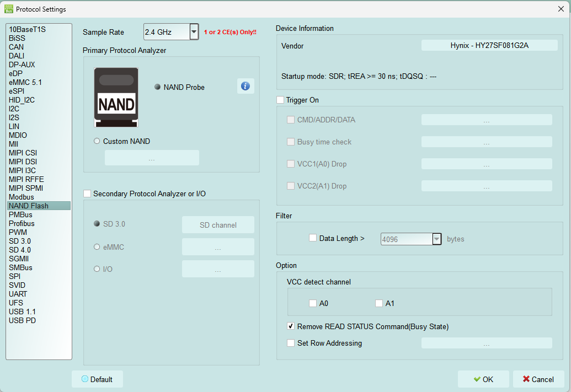571x392 pixels.
Task: Check the A1 VCC detect channel
Action: coord(378,303)
